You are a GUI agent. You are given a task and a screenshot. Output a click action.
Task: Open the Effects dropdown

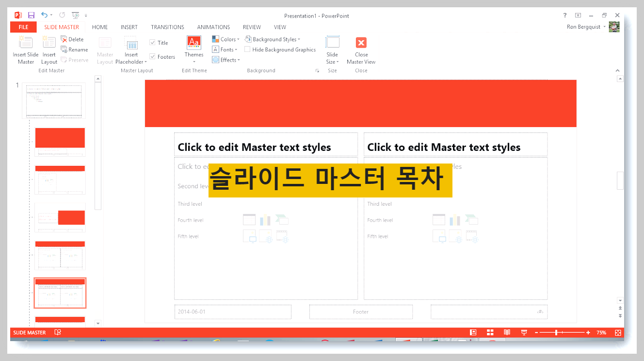226,60
